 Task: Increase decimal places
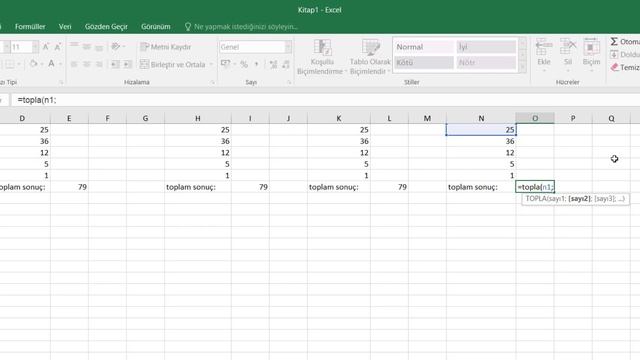tap(273, 64)
